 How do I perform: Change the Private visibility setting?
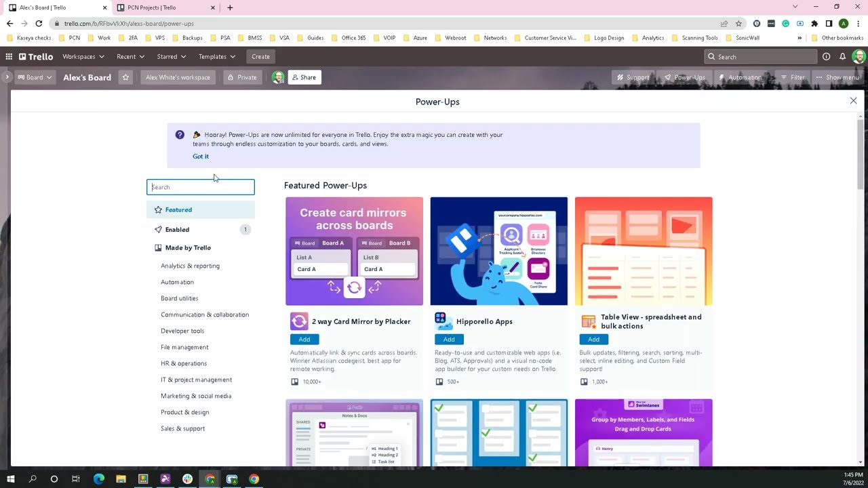pyautogui.click(x=242, y=77)
